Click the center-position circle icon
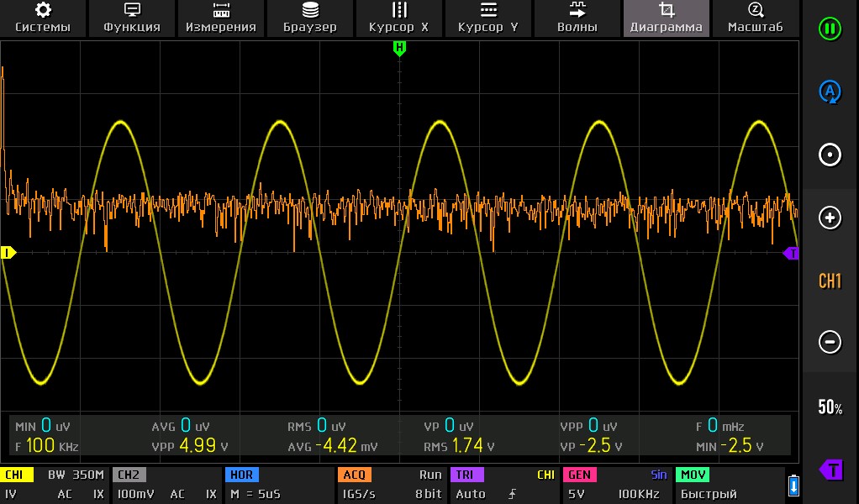The width and height of the screenshot is (859, 504). point(830,155)
